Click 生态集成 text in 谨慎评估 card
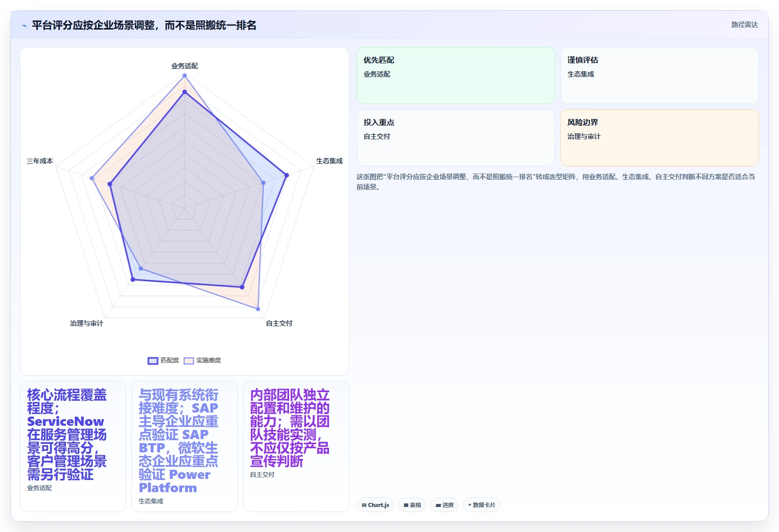This screenshot has height=532, width=779. click(581, 74)
